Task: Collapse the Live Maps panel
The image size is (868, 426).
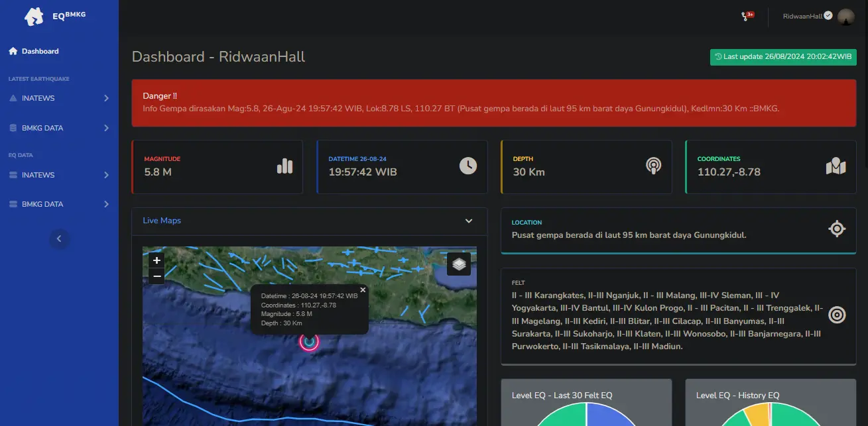Action: 469,221
